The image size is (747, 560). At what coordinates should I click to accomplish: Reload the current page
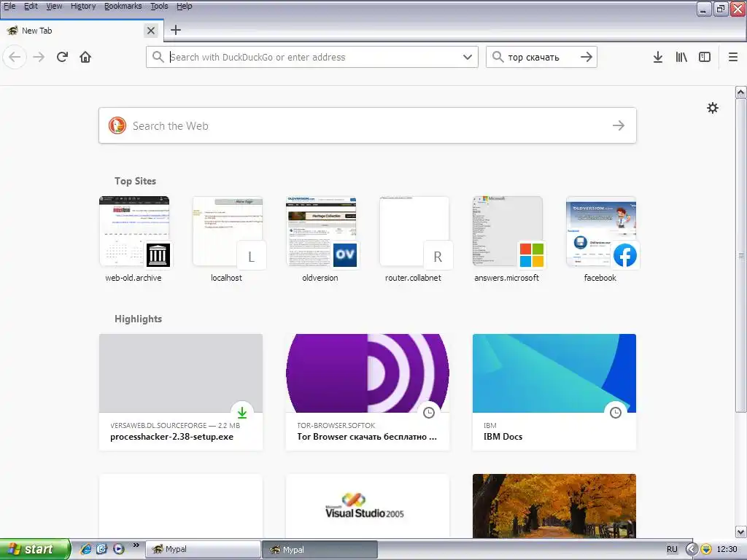[x=62, y=57]
